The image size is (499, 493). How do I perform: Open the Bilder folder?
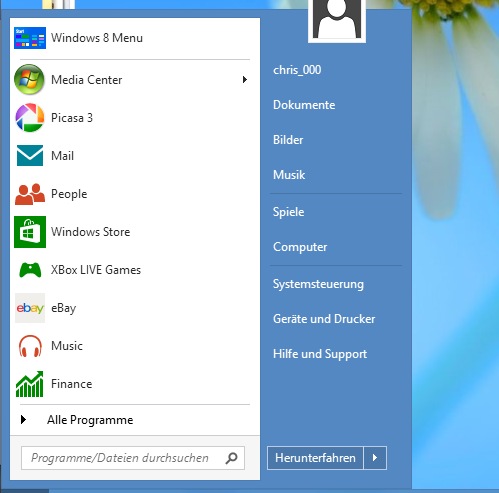pos(288,140)
